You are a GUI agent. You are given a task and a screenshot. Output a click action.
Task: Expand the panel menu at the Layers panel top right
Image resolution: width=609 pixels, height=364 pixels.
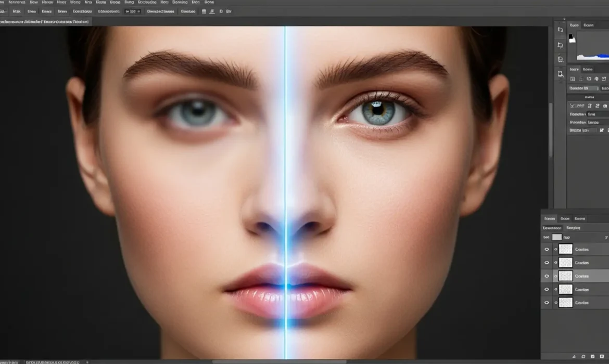[606, 238]
